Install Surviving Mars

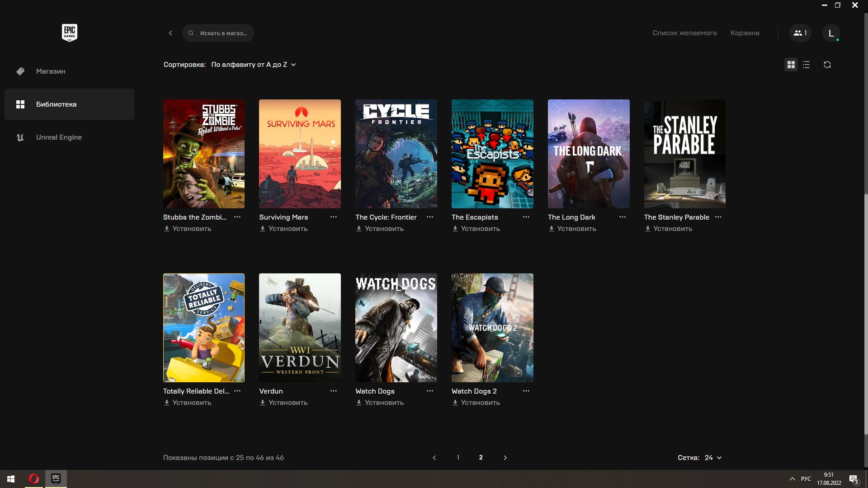pyautogui.click(x=283, y=229)
